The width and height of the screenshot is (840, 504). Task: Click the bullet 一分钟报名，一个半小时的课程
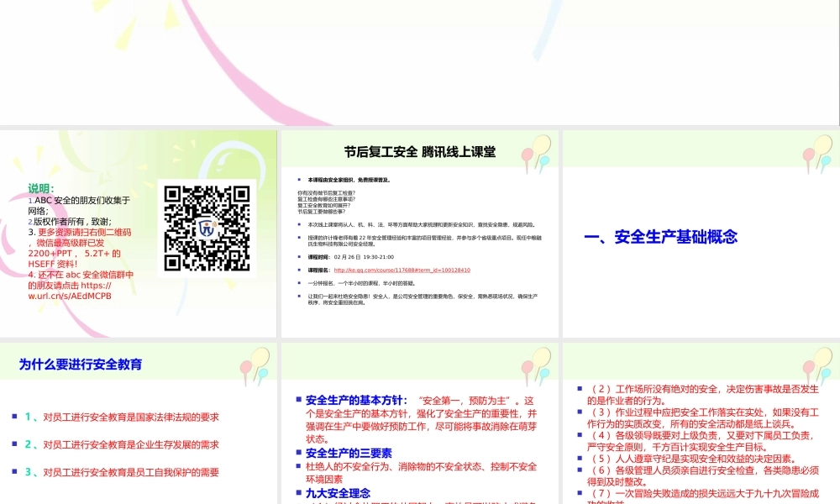pyautogui.click(x=361, y=283)
